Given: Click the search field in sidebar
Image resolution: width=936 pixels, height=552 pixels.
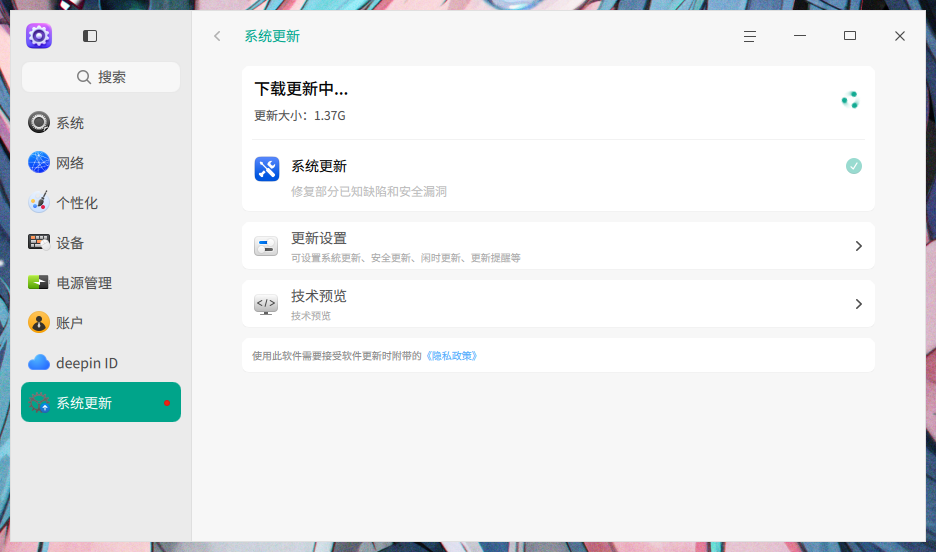Looking at the screenshot, I should point(101,77).
